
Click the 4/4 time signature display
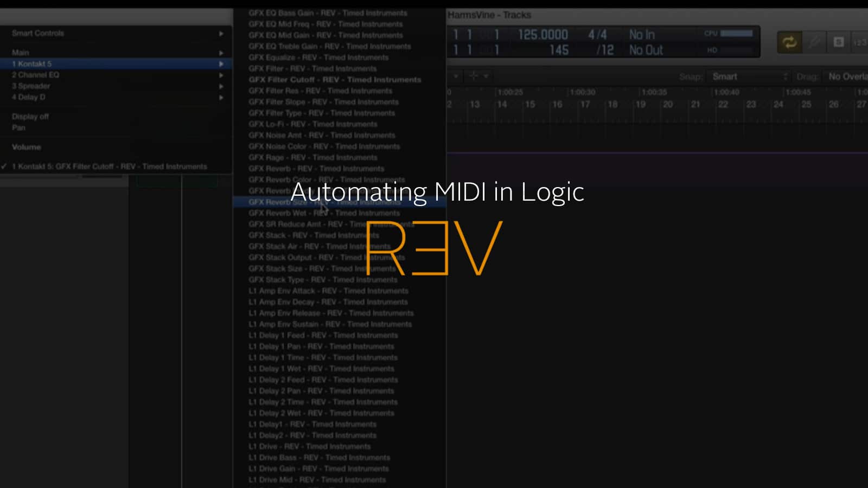[x=597, y=35]
